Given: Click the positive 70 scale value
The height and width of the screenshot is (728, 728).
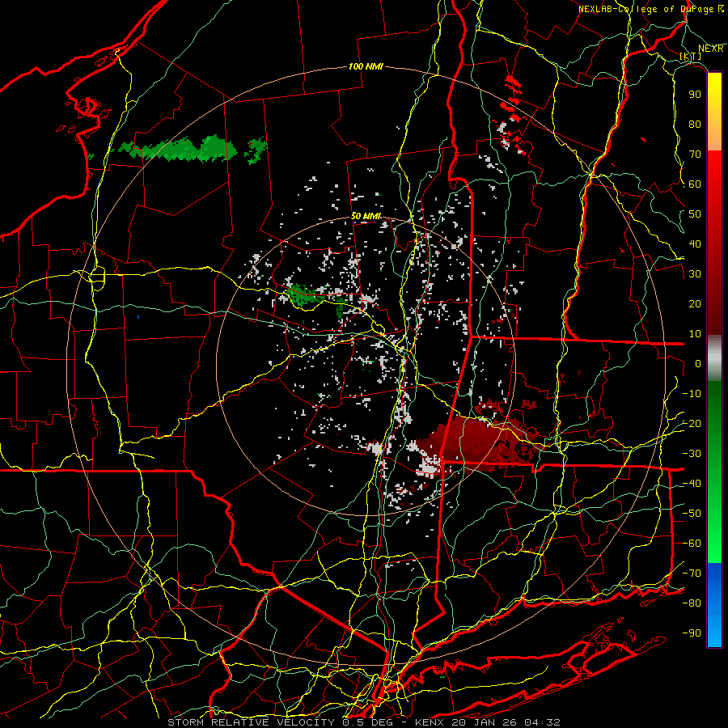Looking at the screenshot, I should (x=695, y=154).
